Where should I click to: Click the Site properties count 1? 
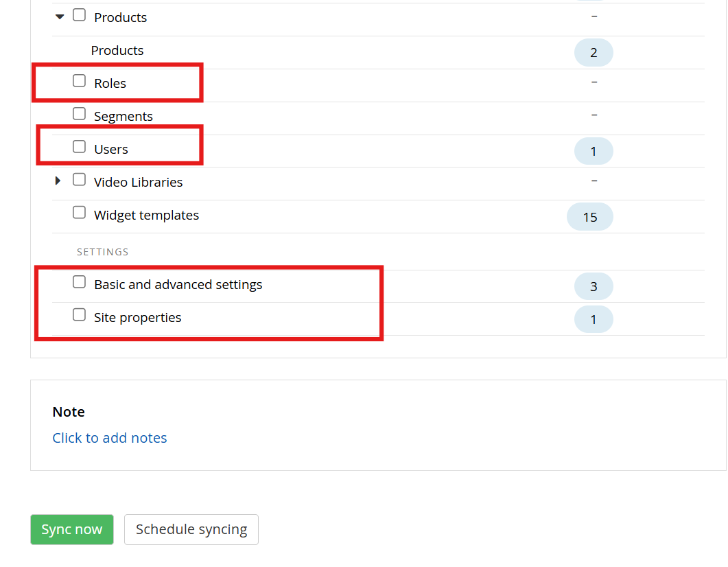[x=594, y=319]
